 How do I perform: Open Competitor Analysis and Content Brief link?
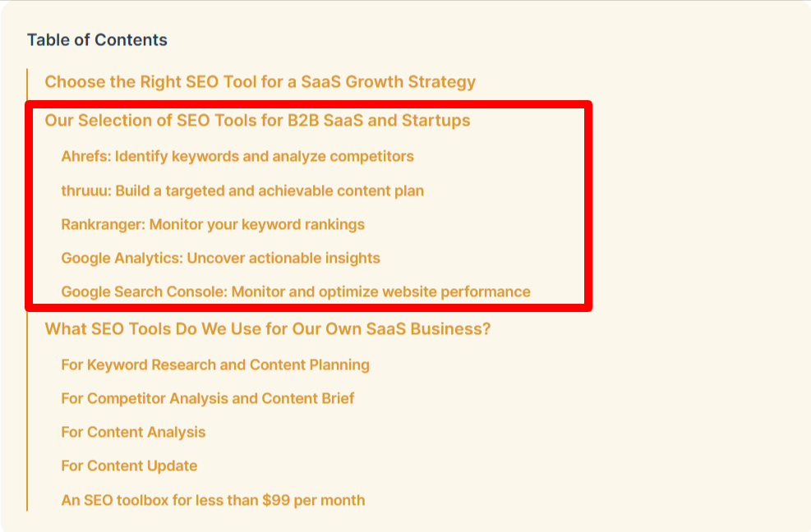point(207,398)
